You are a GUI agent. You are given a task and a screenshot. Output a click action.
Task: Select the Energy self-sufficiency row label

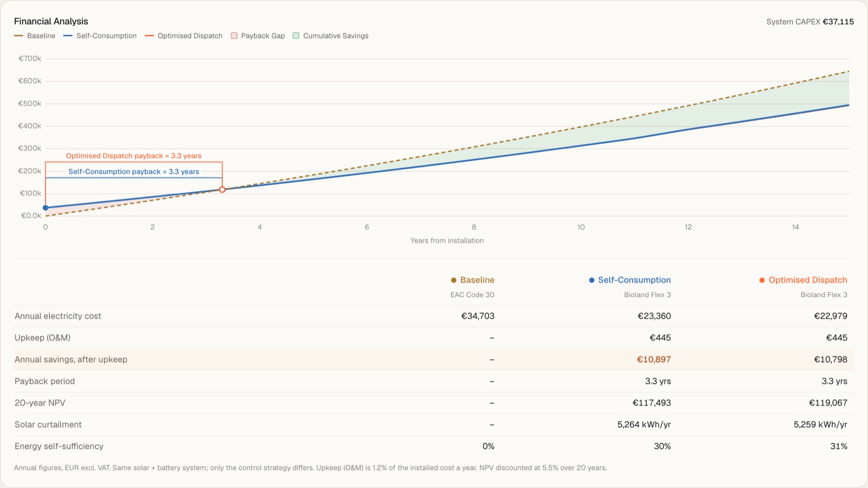(x=59, y=446)
